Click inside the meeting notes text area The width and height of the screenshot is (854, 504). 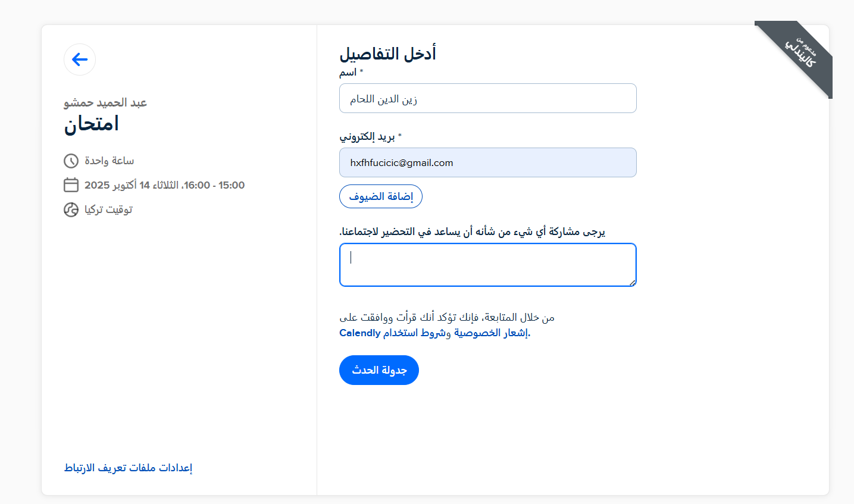487,265
